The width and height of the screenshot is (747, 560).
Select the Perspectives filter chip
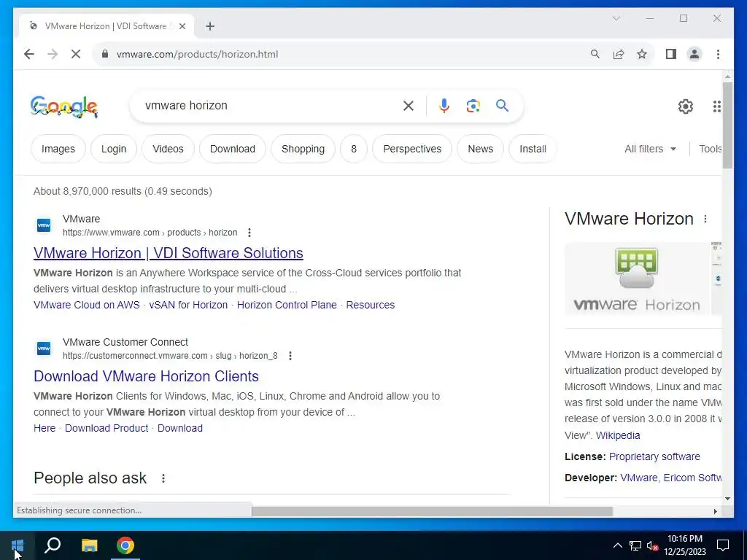click(x=412, y=149)
